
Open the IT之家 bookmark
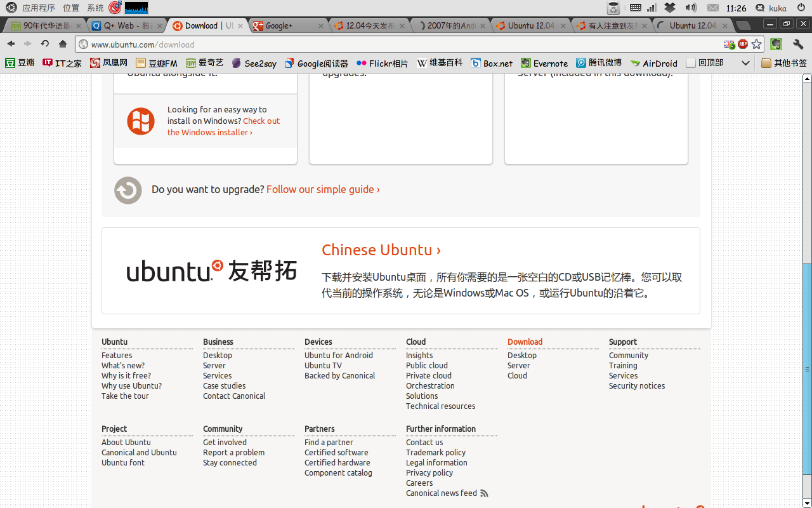(x=62, y=63)
